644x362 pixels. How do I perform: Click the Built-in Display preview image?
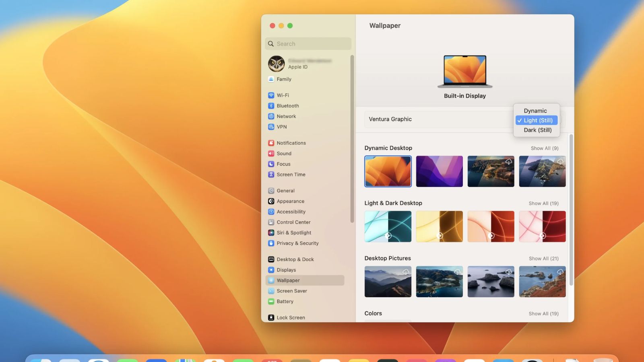pyautogui.click(x=465, y=72)
